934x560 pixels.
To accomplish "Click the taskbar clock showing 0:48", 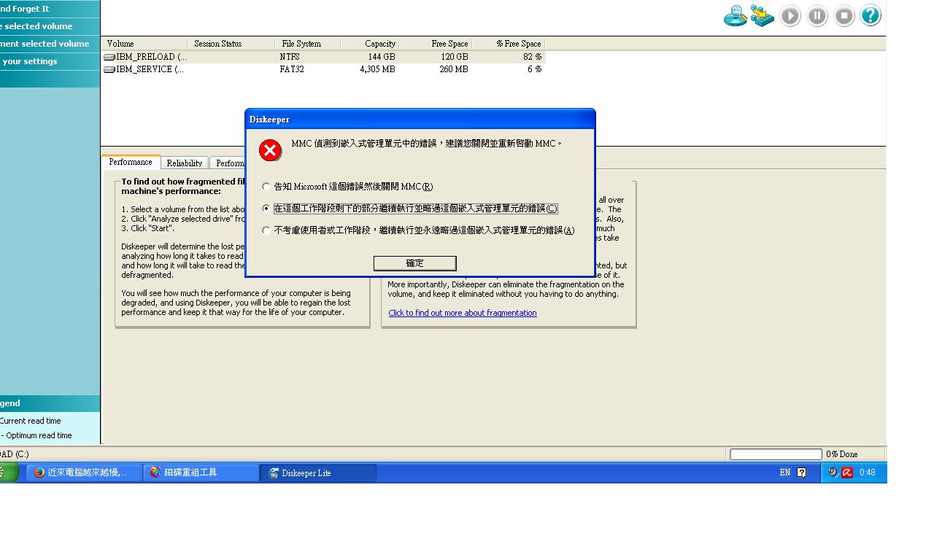I will coord(867,472).
